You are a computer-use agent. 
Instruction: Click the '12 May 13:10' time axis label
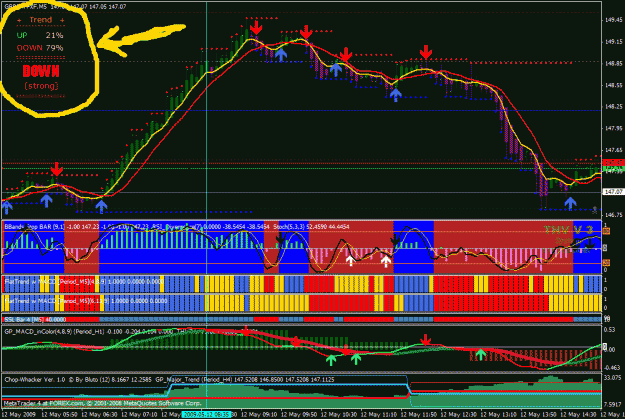coord(498,415)
